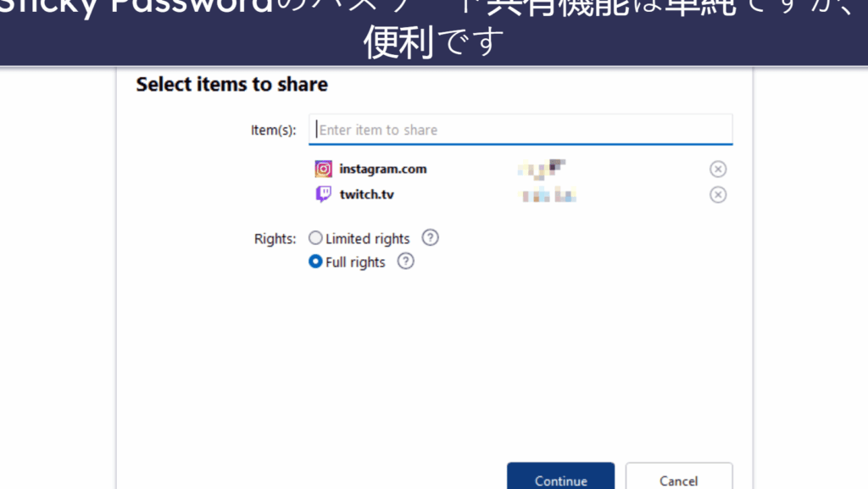The width and height of the screenshot is (868, 489).
Task: Remove instagram.com from the share list
Action: (718, 169)
